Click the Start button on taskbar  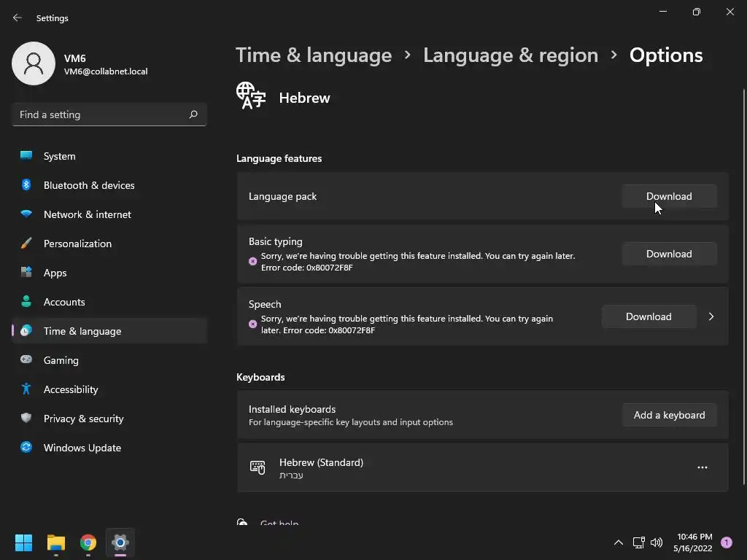pos(24,542)
